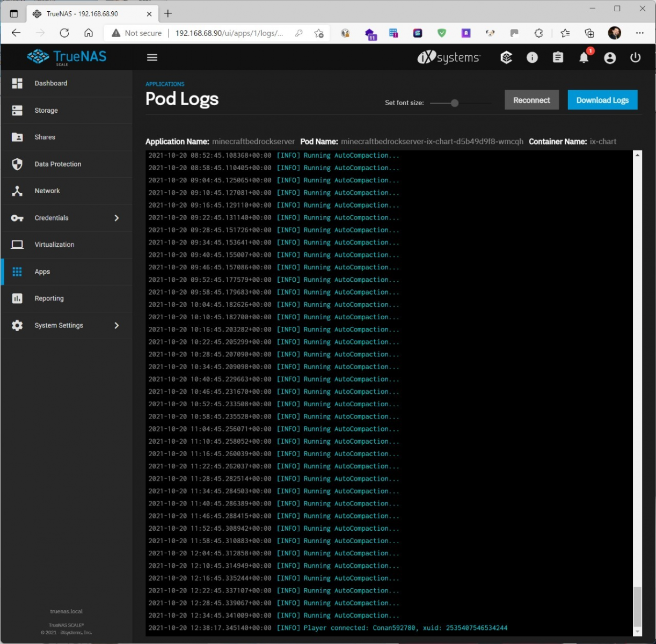Open the Extensions puzzle piece icon
Viewport: 656px width, 644px height.
pyautogui.click(x=539, y=33)
